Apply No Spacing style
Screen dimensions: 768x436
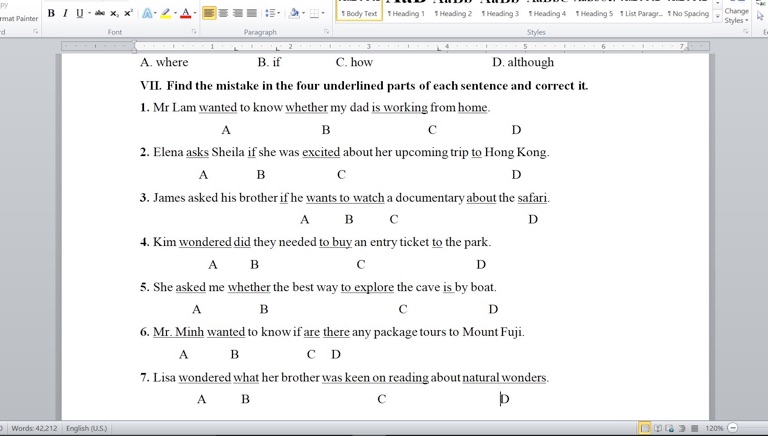pyautogui.click(x=688, y=10)
